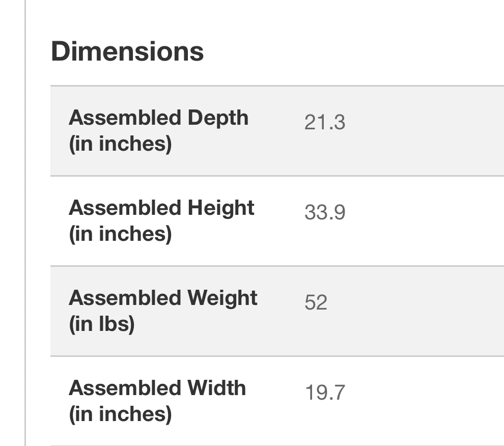Image resolution: width=504 pixels, height=446 pixels.
Task: Select the Assembled Depth label text
Action: 158,118
